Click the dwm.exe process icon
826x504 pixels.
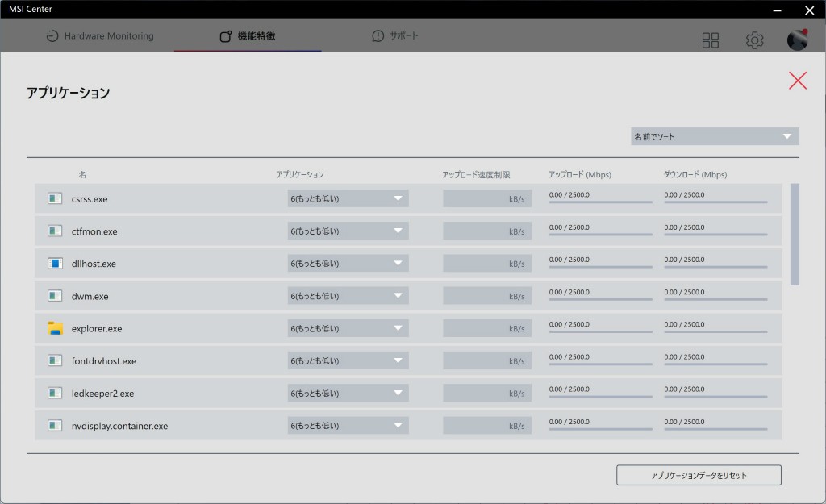(55, 296)
